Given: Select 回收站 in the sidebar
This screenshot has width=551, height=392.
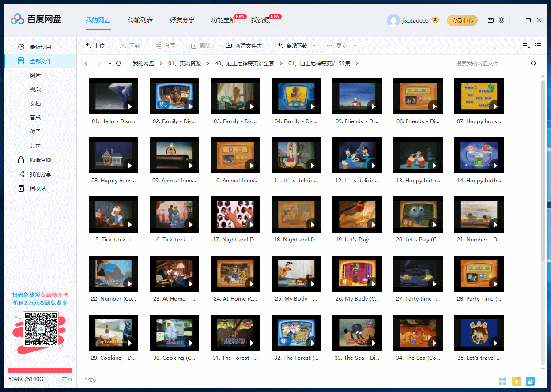Looking at the screenshot, I should tap(38, 188).
